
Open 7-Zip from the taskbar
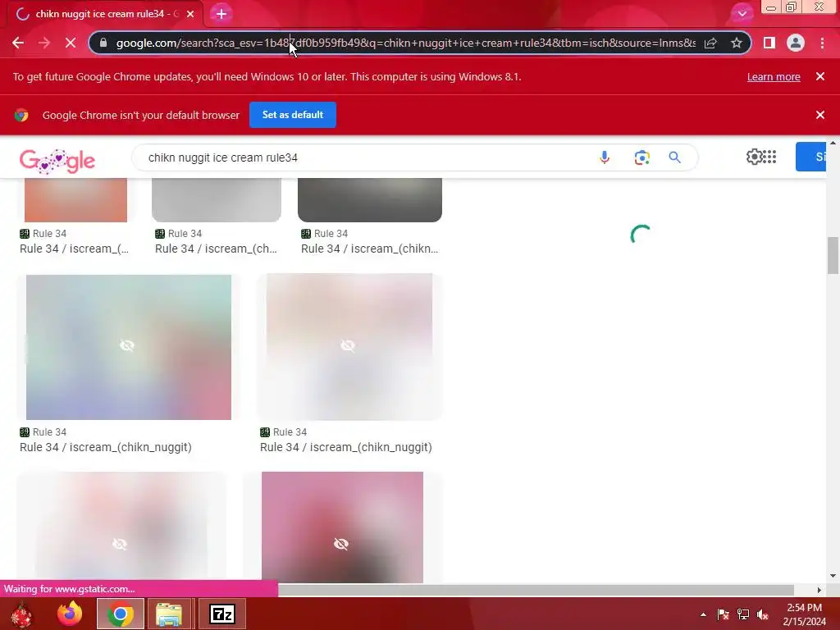(222, 614)
